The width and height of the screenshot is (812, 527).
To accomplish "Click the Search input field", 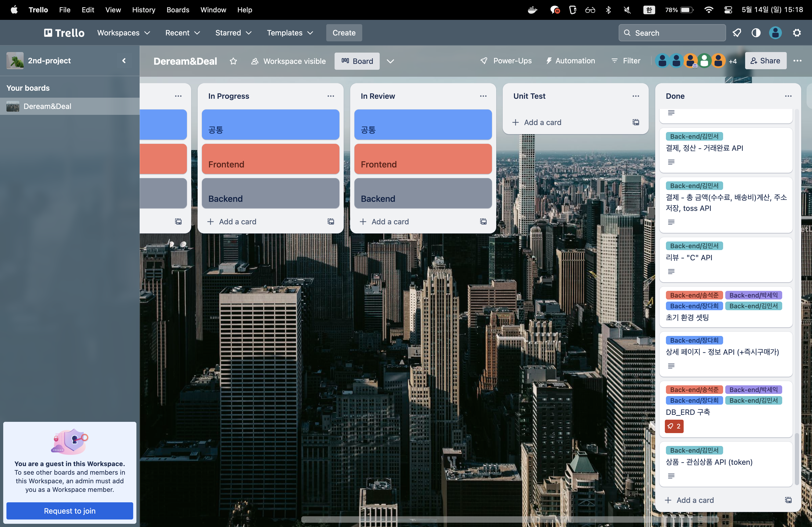I will click(x=672, y=33).
